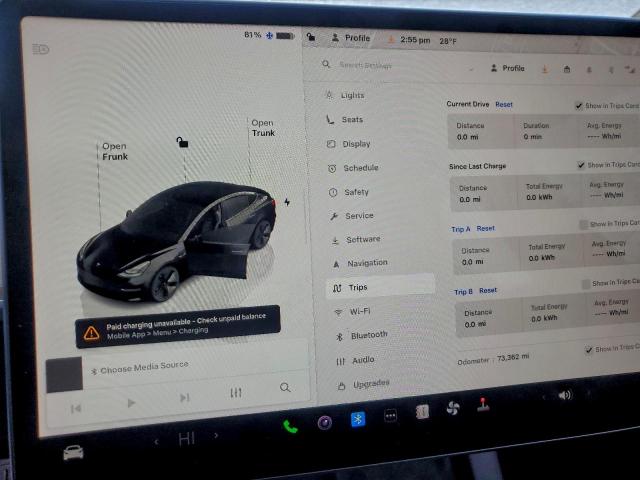This screenshot has height=480, width=640.
Task: Tap the orange download icon in settings header
Action: [544, 69]
